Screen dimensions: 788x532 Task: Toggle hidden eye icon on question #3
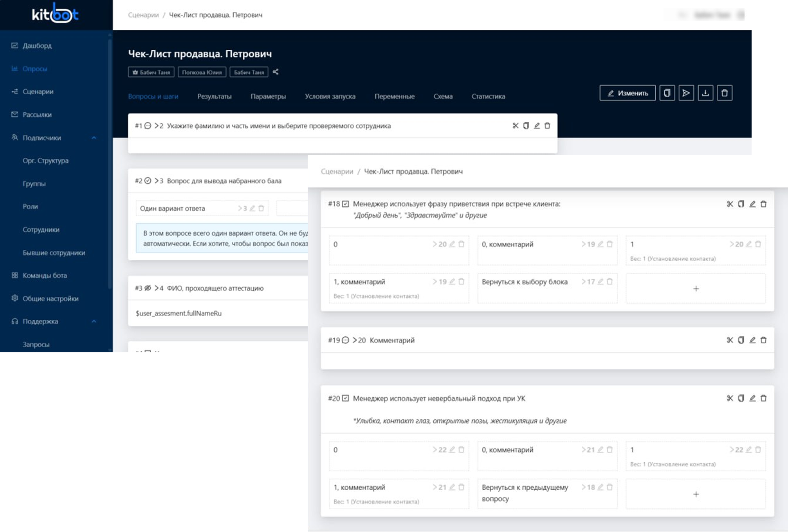coord(148,288)
